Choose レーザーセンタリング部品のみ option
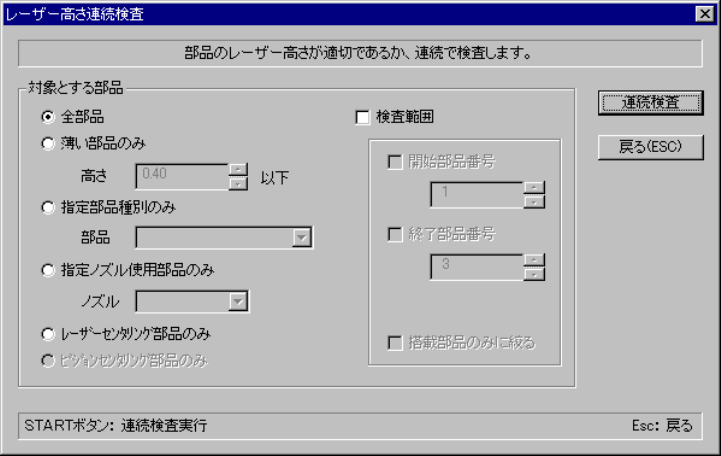 coord(48,334)
